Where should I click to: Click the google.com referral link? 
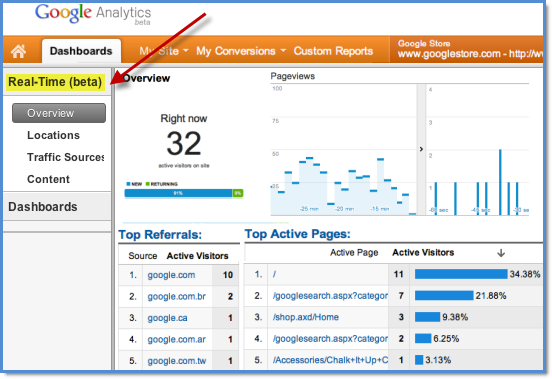coord(171,275)
